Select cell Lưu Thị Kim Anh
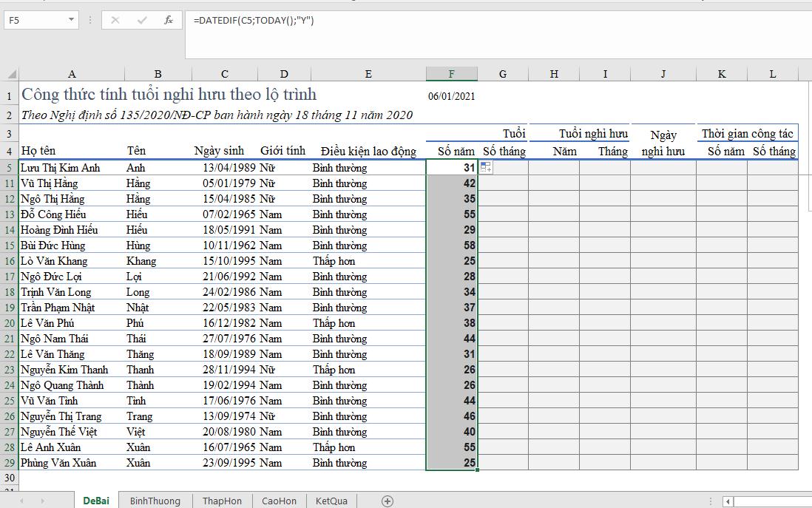Viewport: 812px width, 508px height. 72,168
